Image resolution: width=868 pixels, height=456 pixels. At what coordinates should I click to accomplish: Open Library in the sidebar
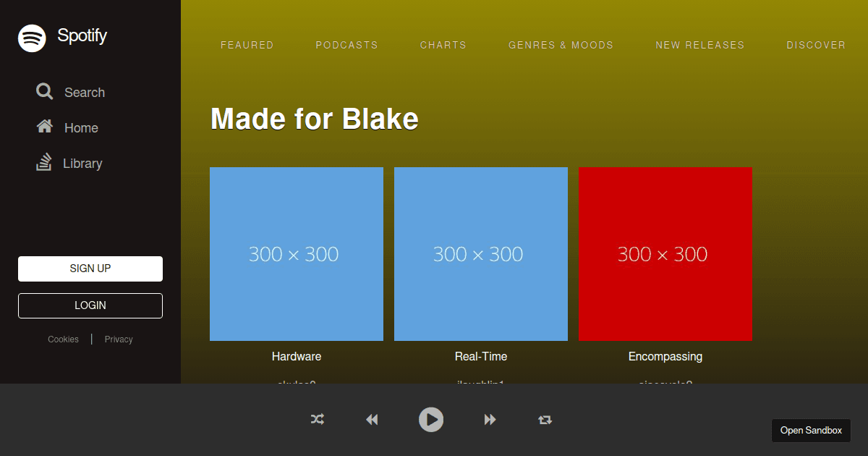coord(82,164)
